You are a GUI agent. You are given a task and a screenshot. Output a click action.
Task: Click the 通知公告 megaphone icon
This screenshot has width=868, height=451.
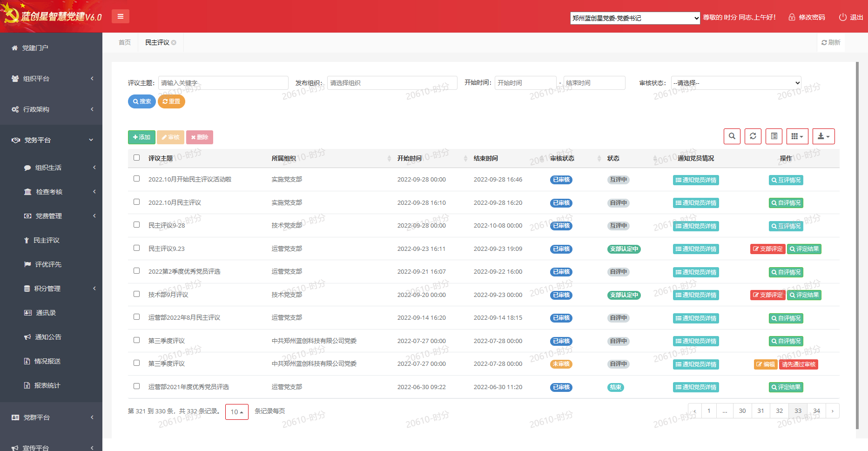tap(27, 337)
